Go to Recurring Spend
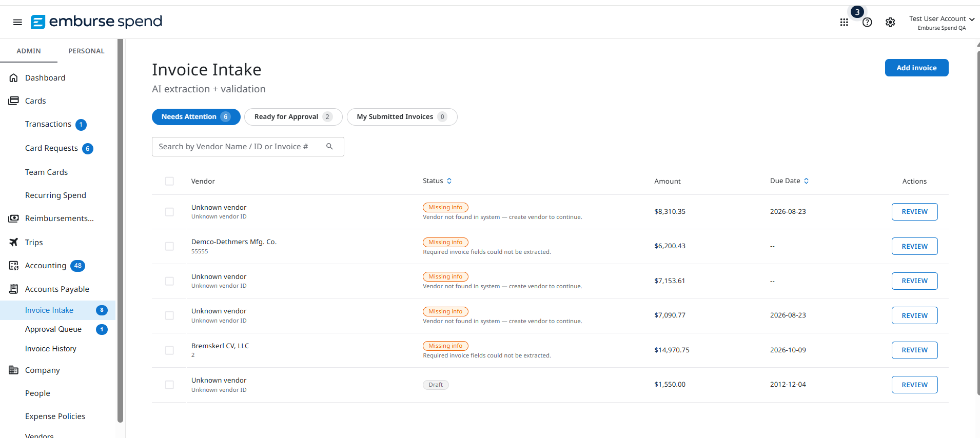 (x=55, y=195)
